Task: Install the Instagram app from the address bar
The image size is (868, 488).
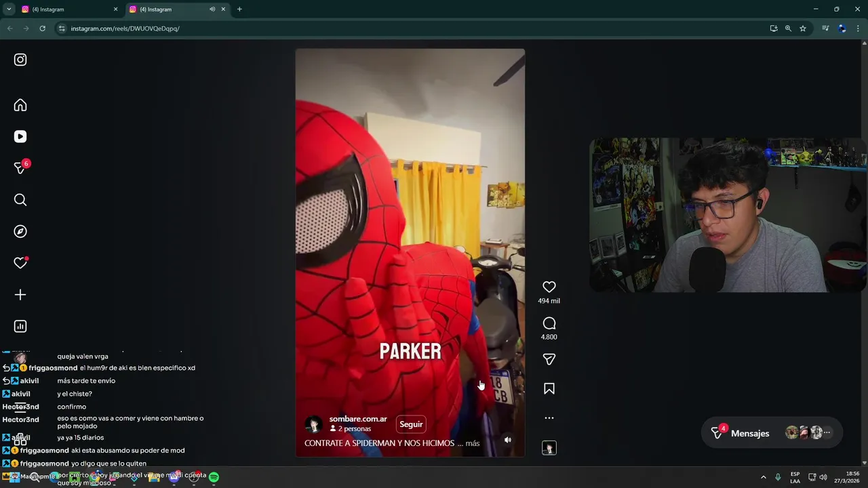Action: 774,28
